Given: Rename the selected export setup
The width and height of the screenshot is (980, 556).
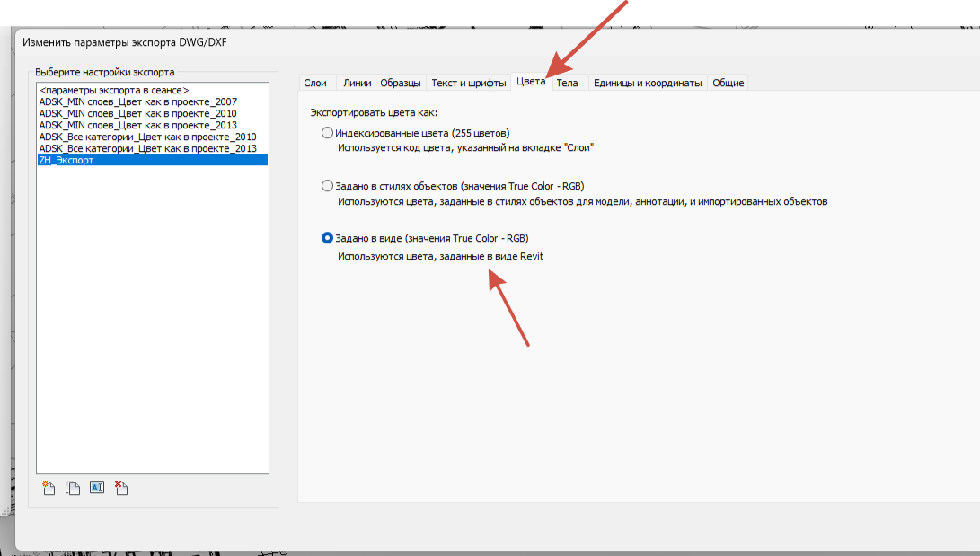Looking at the screenshot, I should point(97,488).
